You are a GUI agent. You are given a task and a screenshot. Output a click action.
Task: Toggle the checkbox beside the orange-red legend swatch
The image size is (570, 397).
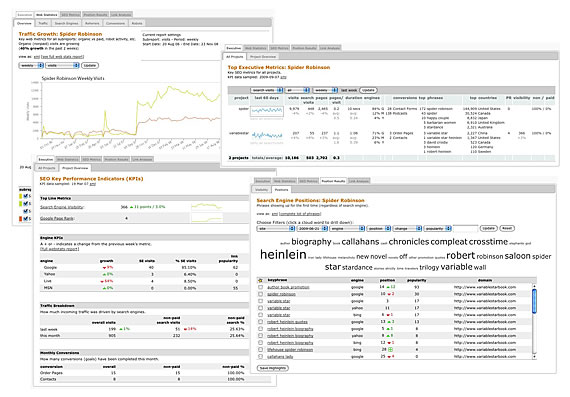click(25, 218)
